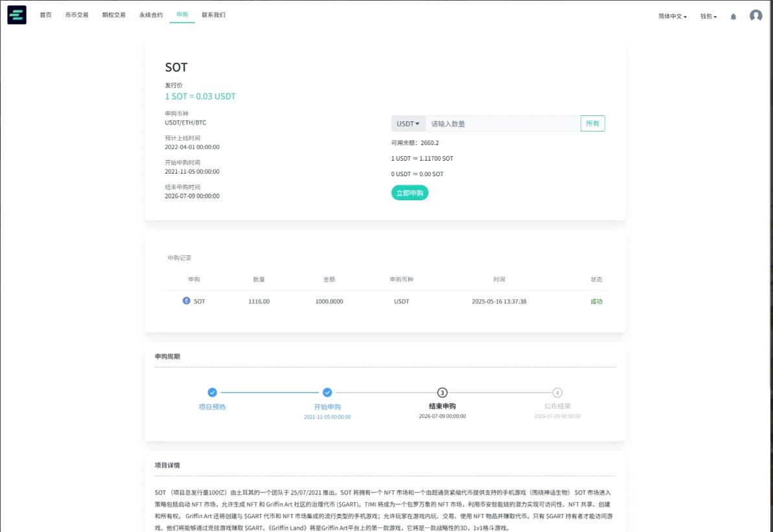Expand the 钱包 wallet dropdown
The image size is (773, 532).
708,17
